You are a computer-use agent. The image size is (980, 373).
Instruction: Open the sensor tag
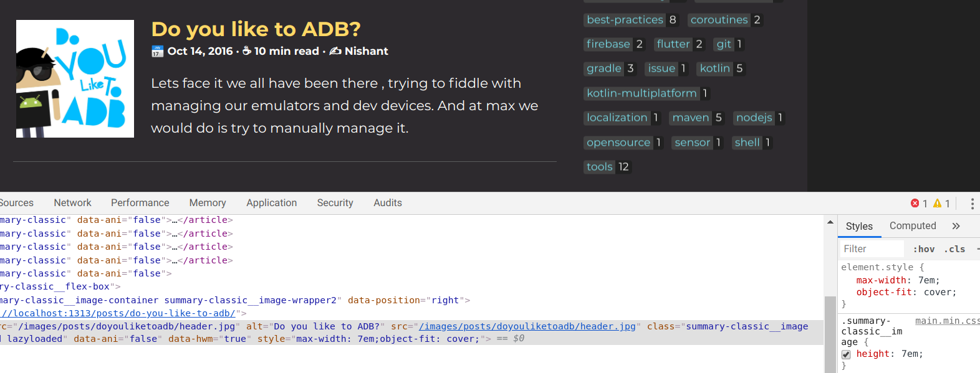692,143
